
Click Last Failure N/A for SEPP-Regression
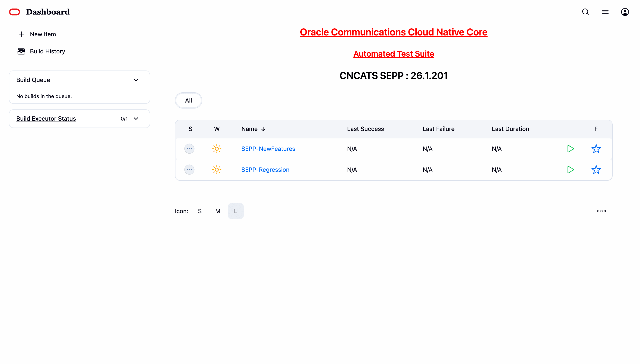click(x=428, y=170)
